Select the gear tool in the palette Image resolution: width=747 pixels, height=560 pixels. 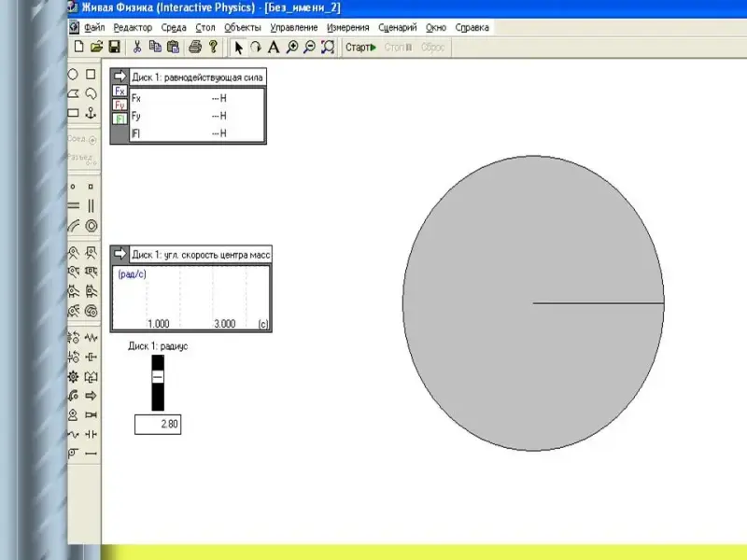pos(74,376)
